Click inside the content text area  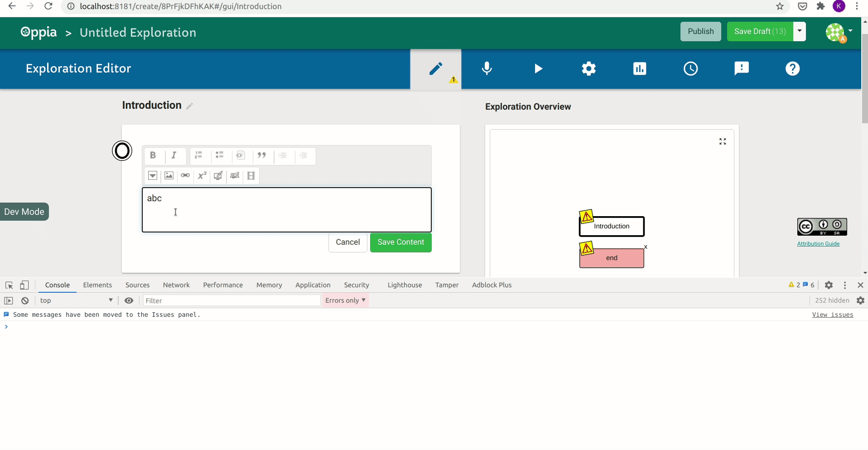286,210
